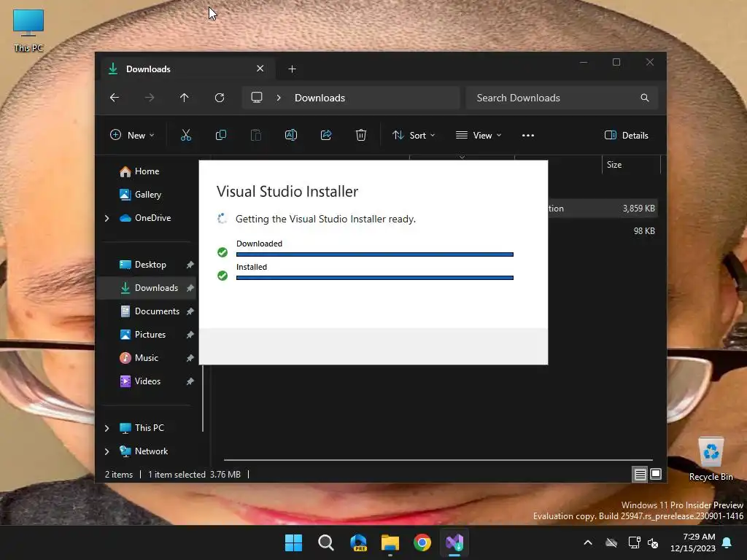Show hidden system tray icons
This screenshot has height=560, width=747.
point(588,542)
